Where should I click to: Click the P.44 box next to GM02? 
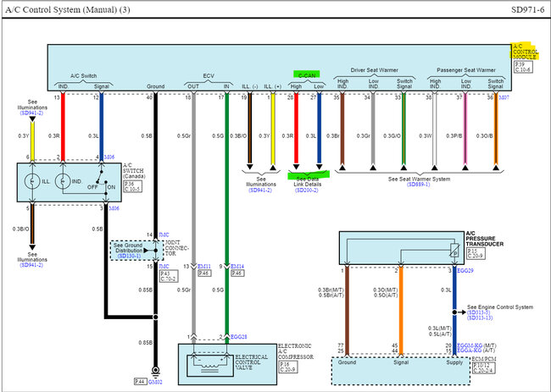pyautogui.click(x=141, y=382)
